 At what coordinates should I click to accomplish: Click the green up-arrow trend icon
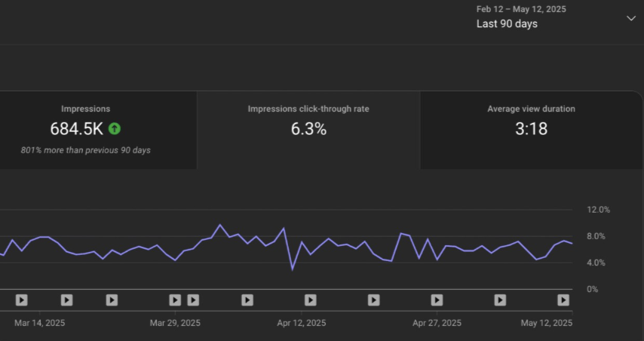115,129
